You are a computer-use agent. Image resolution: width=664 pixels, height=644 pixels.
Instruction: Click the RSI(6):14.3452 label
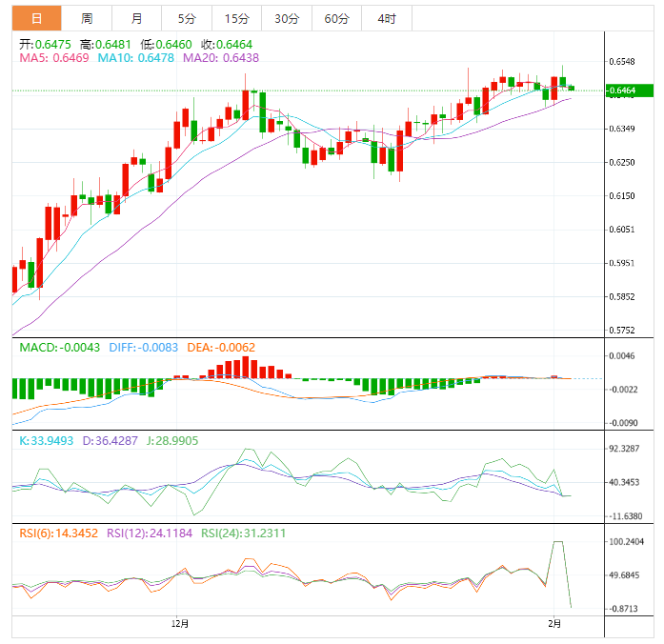click(58, 533)
